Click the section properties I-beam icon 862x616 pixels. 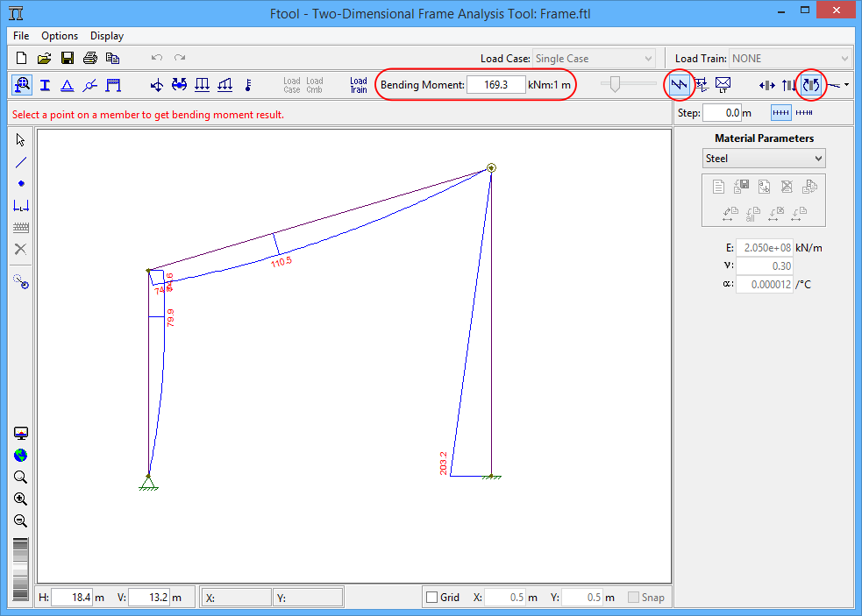pos(45,85)
